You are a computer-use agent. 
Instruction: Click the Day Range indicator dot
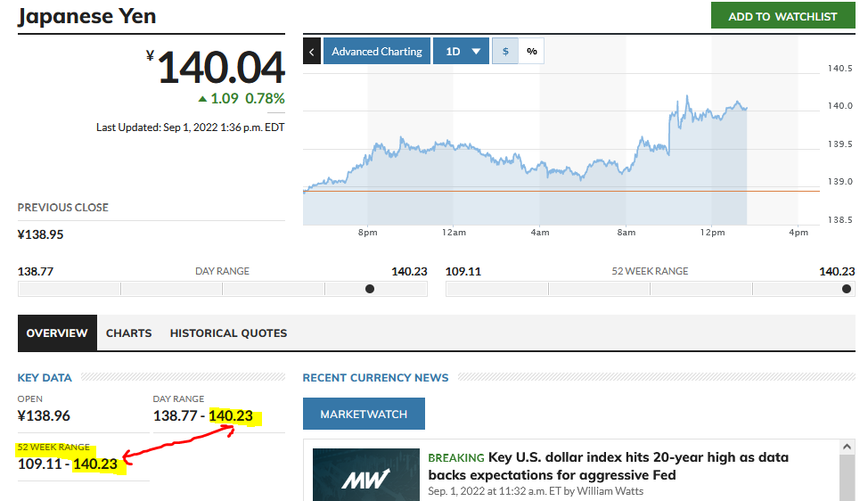click(x=370, y=289)
